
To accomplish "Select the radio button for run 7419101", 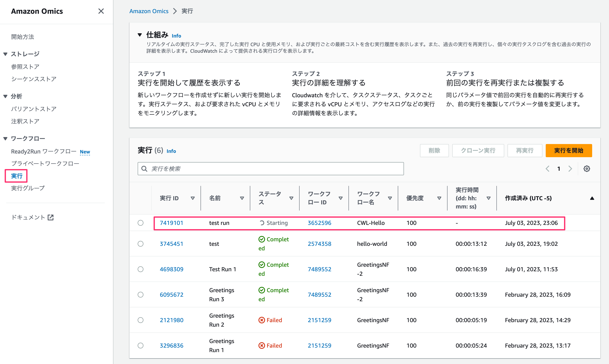I will pyautogui.click(x=141, y=223).
